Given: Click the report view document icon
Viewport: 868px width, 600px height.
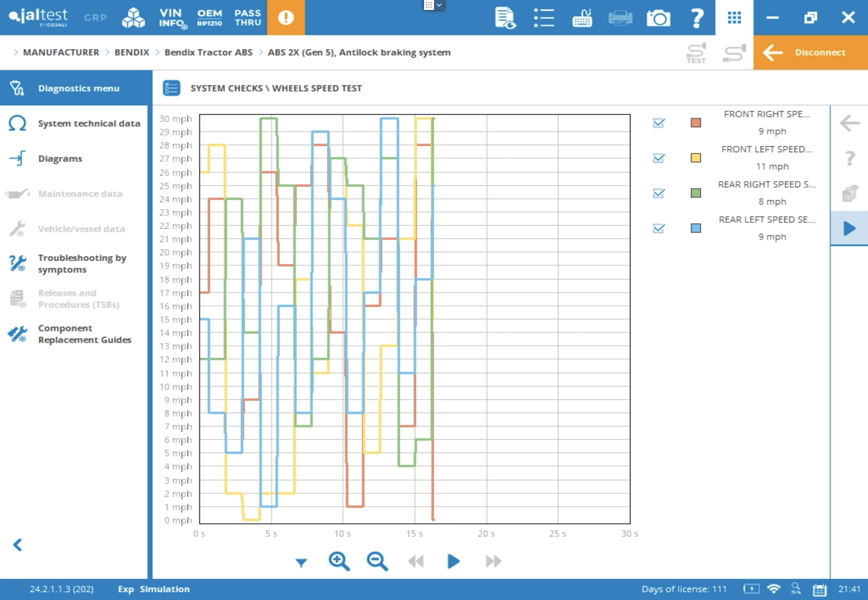Looking at the screenshot, I should point(505,18).
